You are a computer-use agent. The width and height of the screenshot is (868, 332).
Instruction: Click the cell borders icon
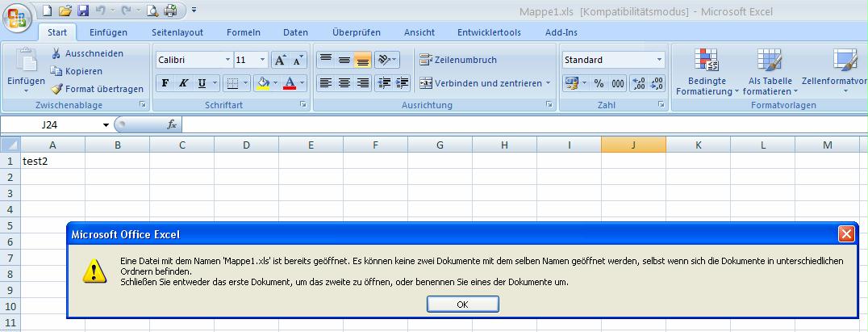232,83
